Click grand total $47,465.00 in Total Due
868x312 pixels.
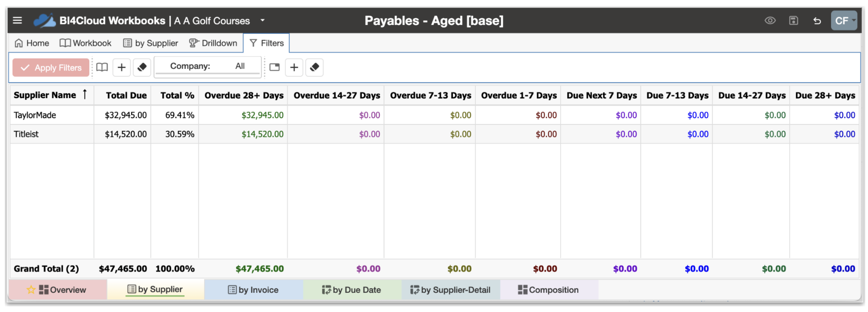click(123, 269)
